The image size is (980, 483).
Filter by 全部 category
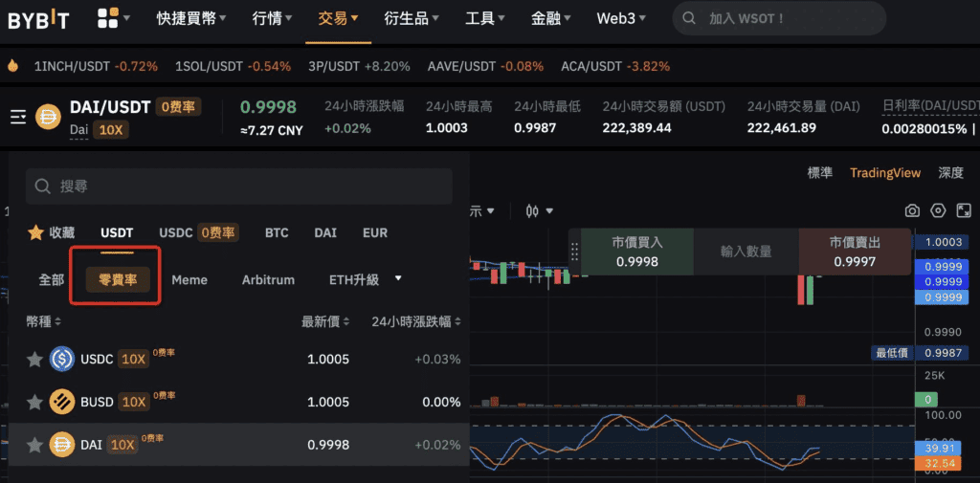[x=52, y=280]
